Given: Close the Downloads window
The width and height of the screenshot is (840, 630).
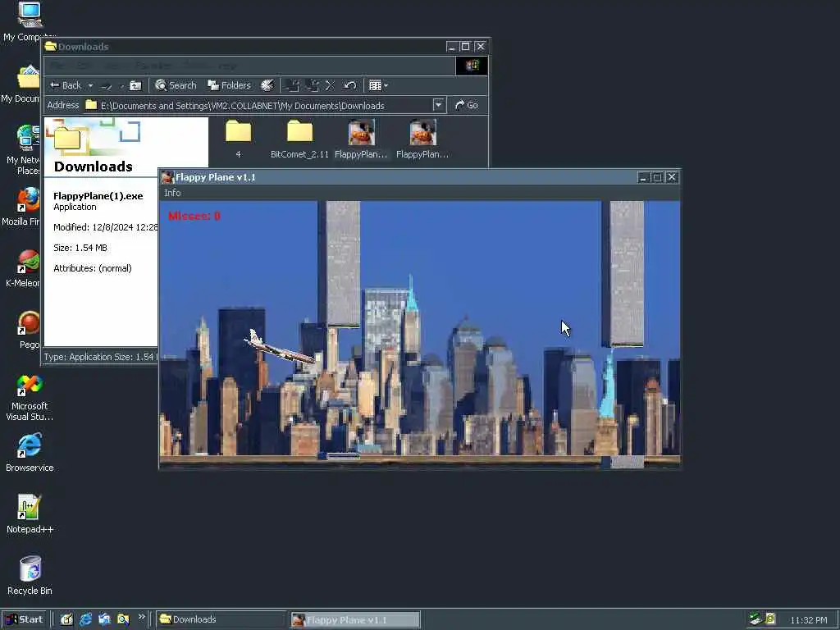Looking at the screenshot, I should [481, 47].
